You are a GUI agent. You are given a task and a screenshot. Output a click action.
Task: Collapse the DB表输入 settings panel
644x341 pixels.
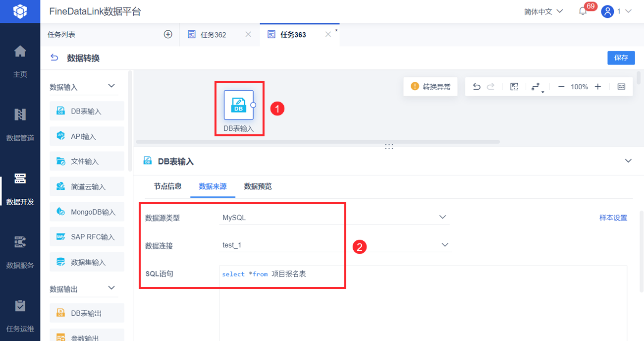click(629, 161)
